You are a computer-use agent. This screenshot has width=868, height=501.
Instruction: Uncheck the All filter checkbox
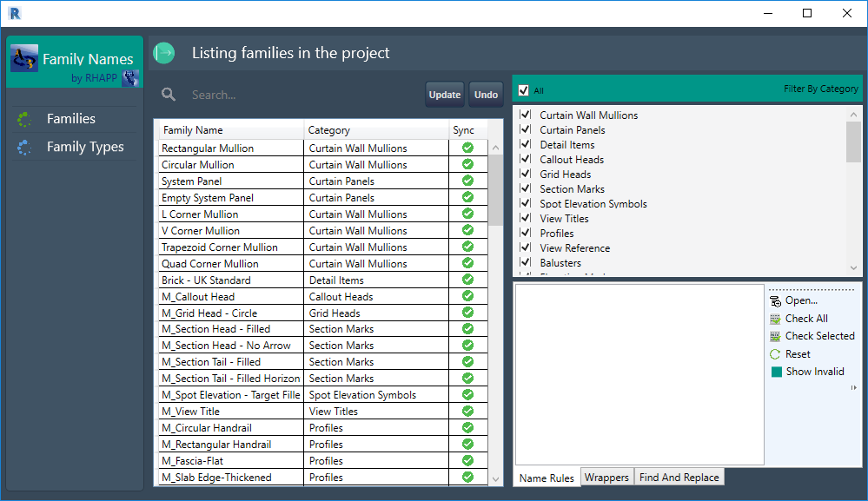[522, 89]
